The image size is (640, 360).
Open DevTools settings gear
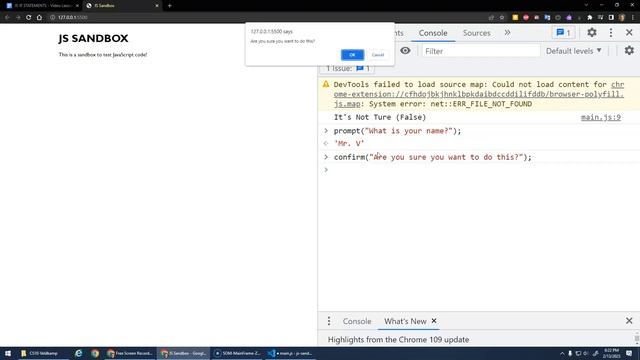coord(591,33)
